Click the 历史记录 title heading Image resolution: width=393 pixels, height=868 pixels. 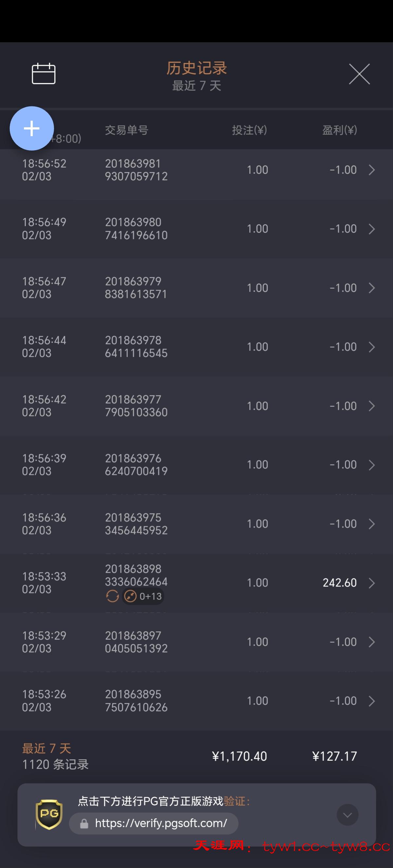(x=196, y=68)
